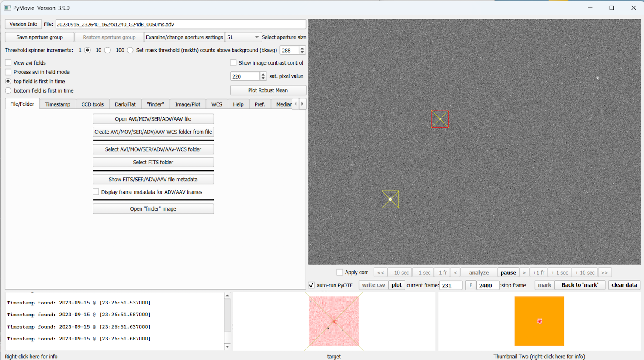Click the red target aperture box
Viewport: 644px width, 360px height.
[440, 119]
